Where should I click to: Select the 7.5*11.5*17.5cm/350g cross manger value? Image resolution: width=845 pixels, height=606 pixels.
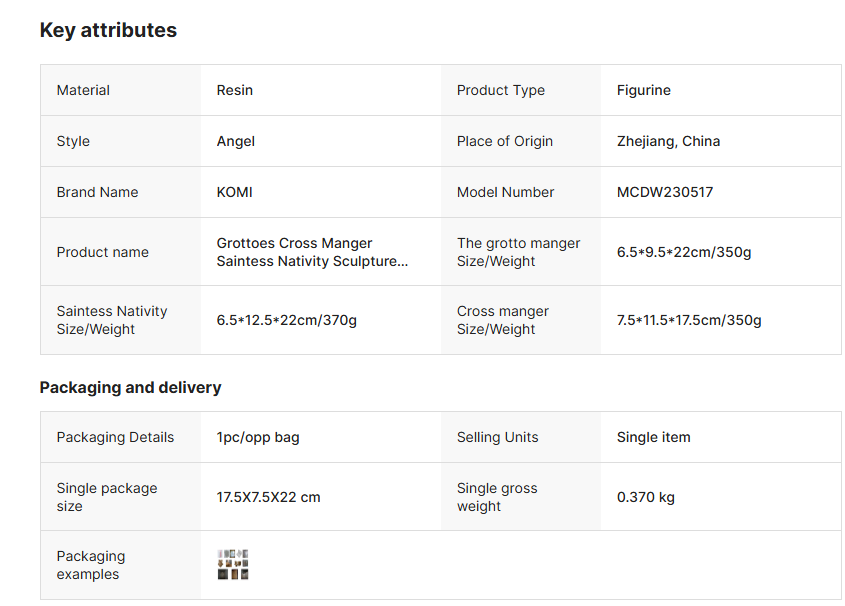pos(689,320)
